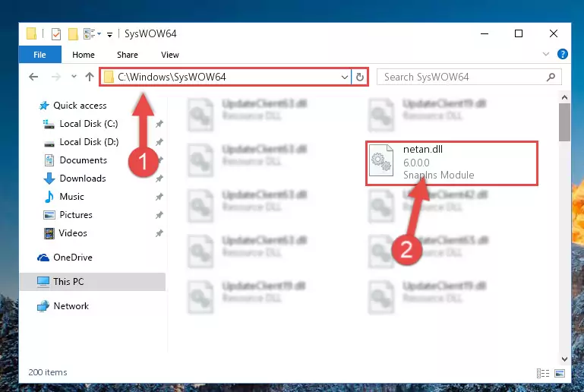Go back with the left arrow
The width and height of the screenshot is (584, 392).
pos(33,77)
